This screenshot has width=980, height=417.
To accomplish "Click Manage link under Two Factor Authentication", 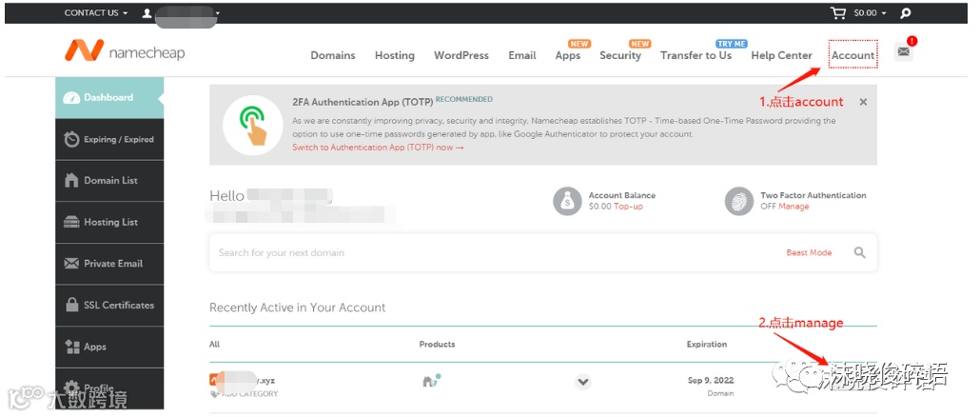I will click(794, 207).
